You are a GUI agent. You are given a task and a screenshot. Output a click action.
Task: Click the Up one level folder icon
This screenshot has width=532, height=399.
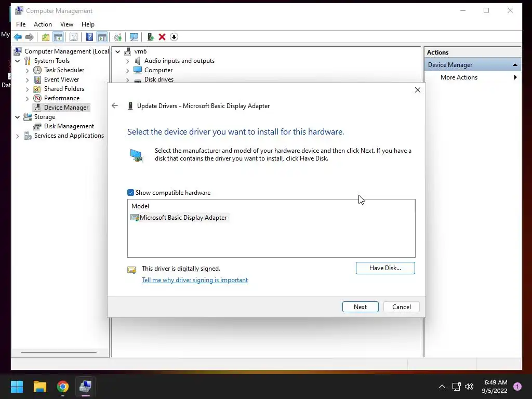pyautogui.click(x=46, y=37)
